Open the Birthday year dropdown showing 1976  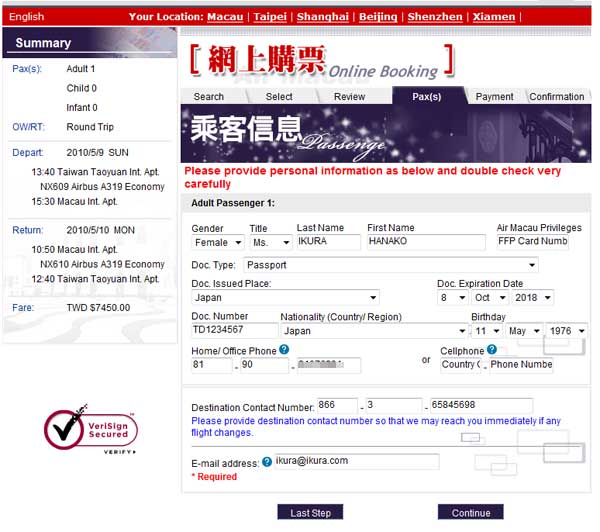[x=567, y=331]
